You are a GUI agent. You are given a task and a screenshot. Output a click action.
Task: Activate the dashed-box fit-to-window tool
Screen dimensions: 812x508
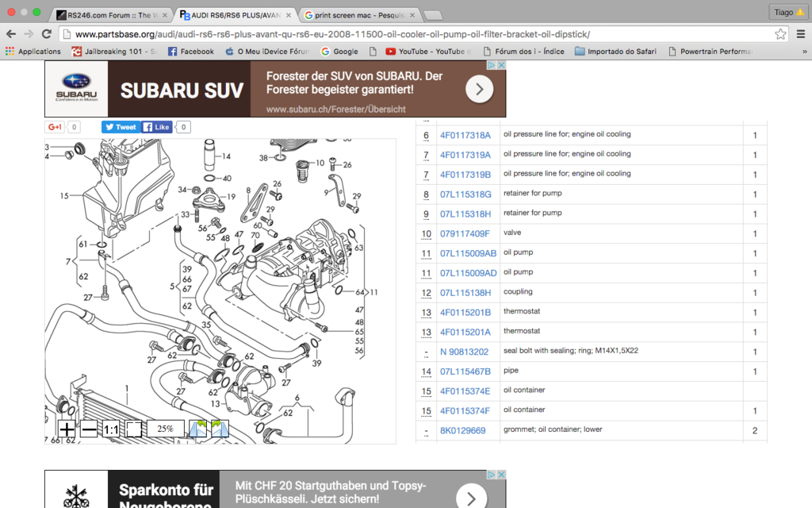(133, 429)
